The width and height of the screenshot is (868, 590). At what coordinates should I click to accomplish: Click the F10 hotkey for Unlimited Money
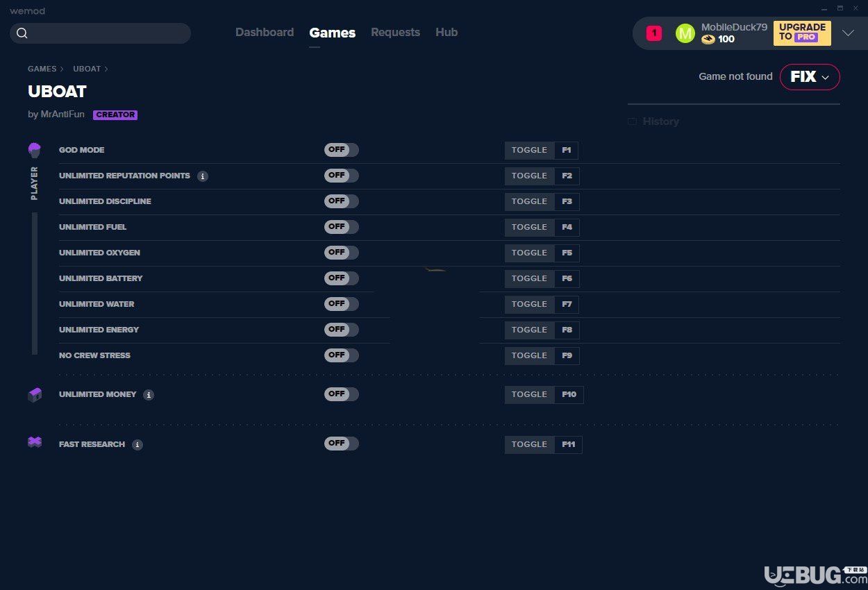(x=569, y=395)
